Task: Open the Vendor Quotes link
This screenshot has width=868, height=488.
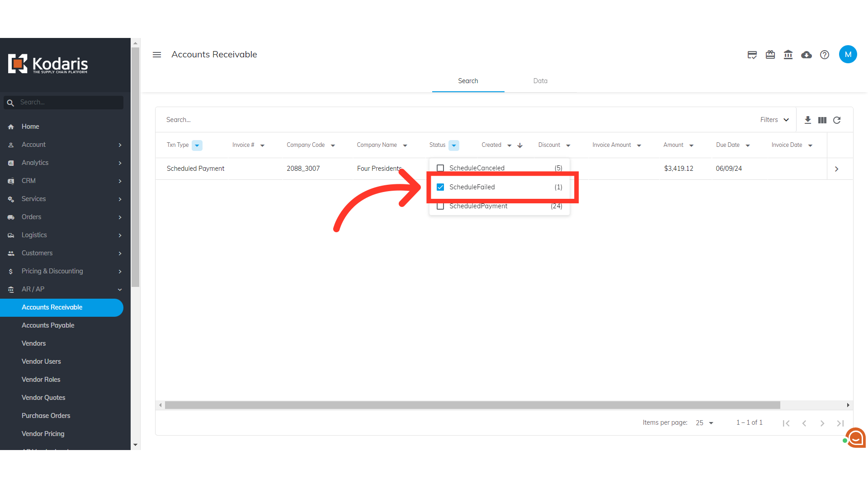Action: point(43,398)
